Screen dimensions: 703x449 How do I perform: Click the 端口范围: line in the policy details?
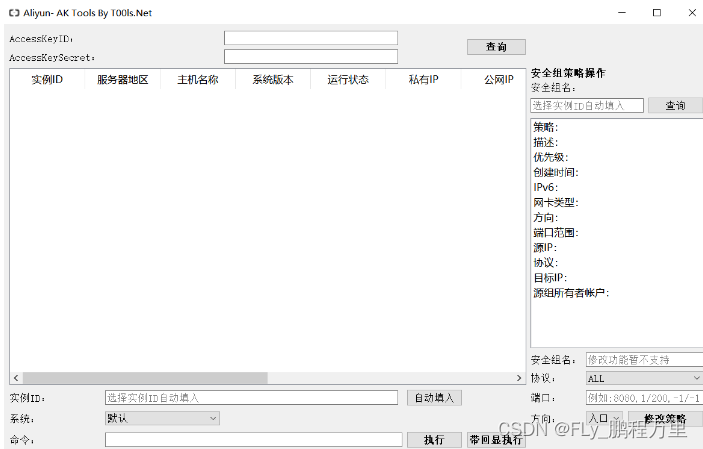pyautogui.click(x=555, y=232)
